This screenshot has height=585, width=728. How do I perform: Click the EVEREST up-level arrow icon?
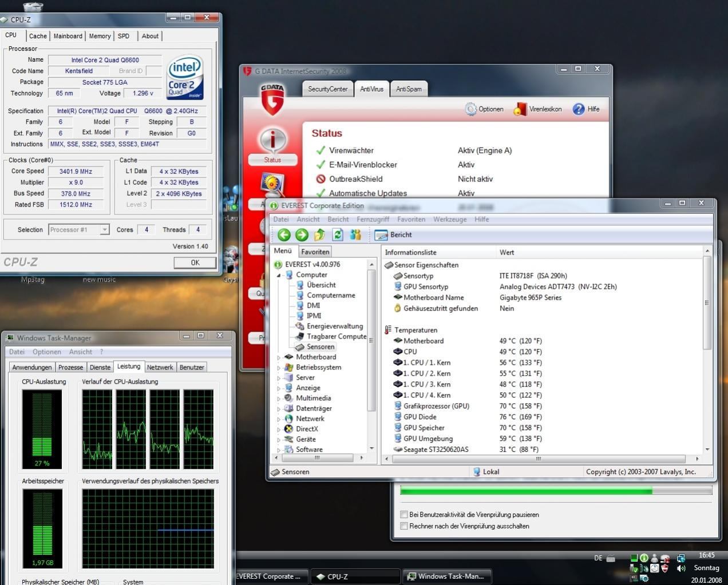tap(319, 235)
